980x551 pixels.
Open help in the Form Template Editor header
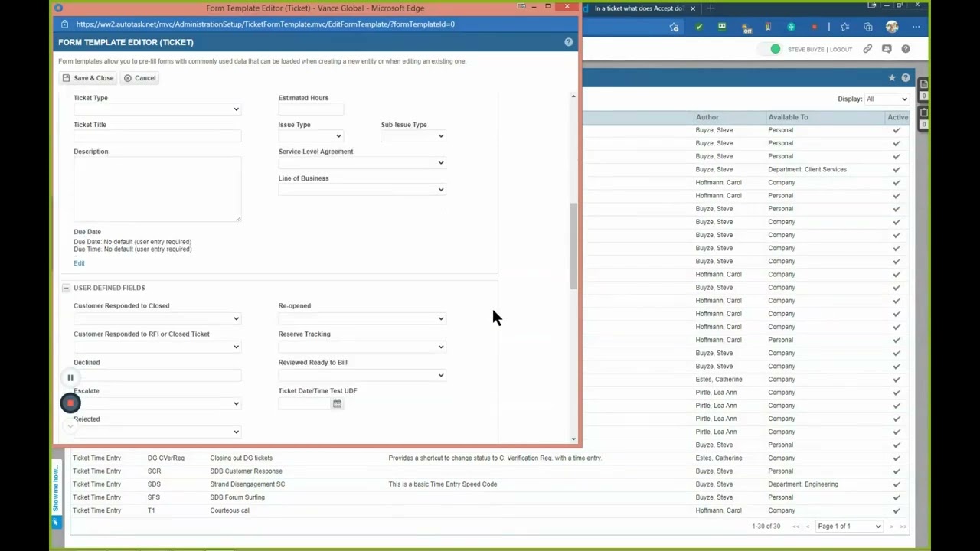point(568,42)
